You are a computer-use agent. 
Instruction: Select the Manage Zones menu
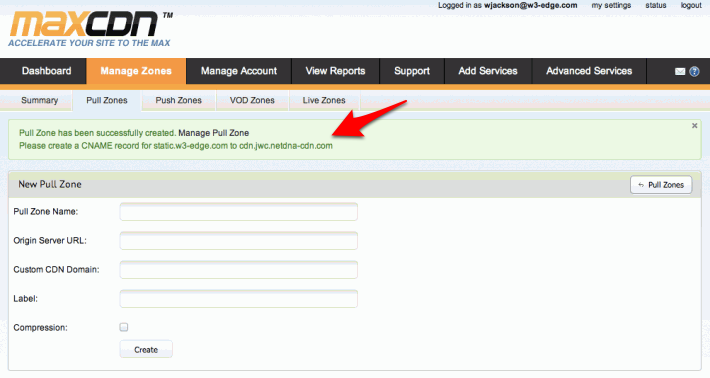(x=136, y=71)
